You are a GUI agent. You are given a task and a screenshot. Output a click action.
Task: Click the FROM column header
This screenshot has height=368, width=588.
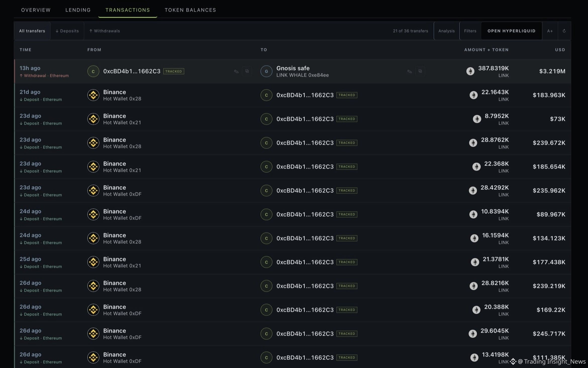click(x=94, y=50)
